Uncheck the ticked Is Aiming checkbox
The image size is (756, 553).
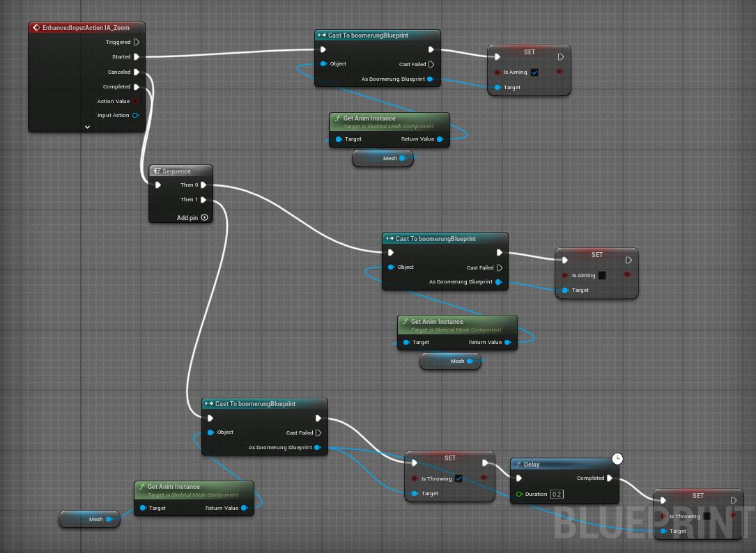(x=534, y=72)
